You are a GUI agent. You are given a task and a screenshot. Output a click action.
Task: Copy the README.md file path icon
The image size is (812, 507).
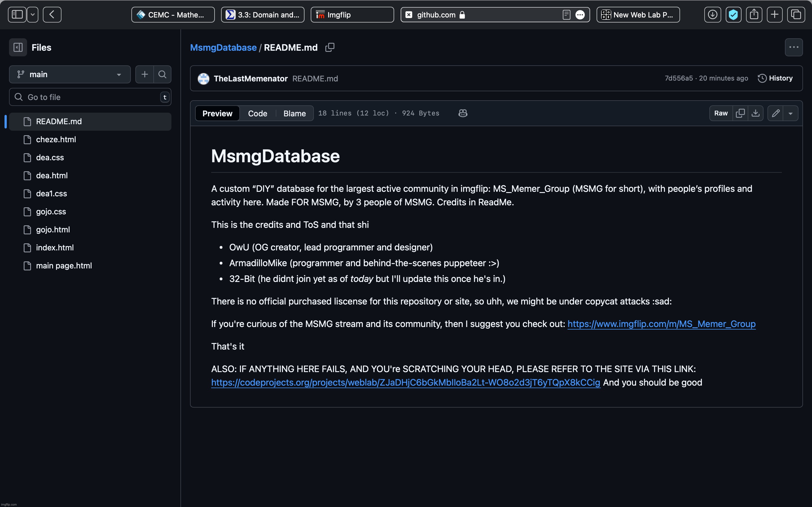pyautogui.click(x=330, y=47)
